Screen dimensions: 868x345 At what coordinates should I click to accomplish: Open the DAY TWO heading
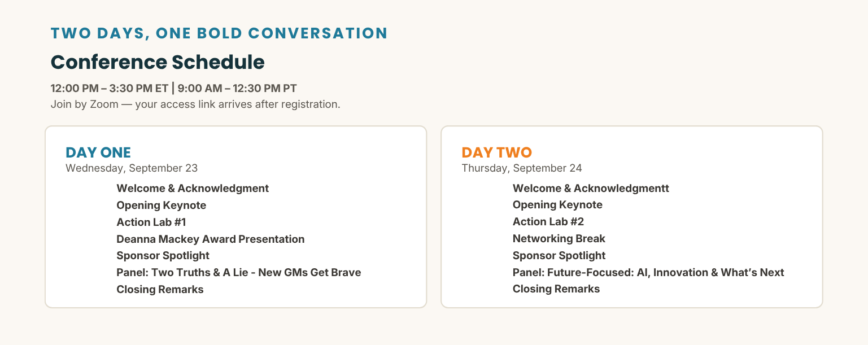tap(497, 152)
